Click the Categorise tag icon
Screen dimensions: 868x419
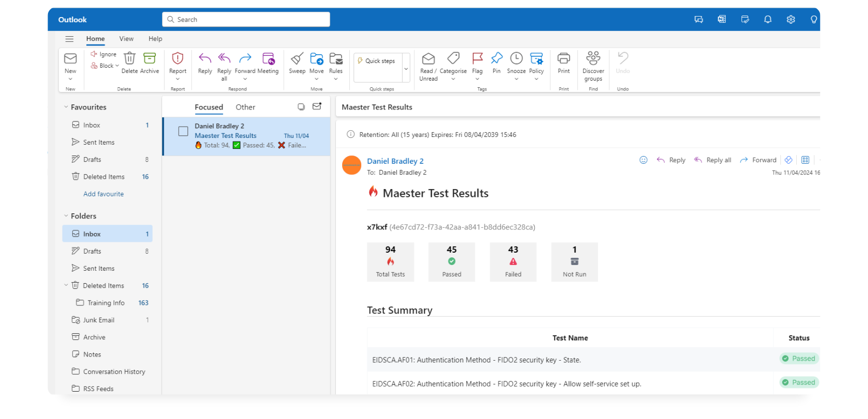(x=453, y=59)
